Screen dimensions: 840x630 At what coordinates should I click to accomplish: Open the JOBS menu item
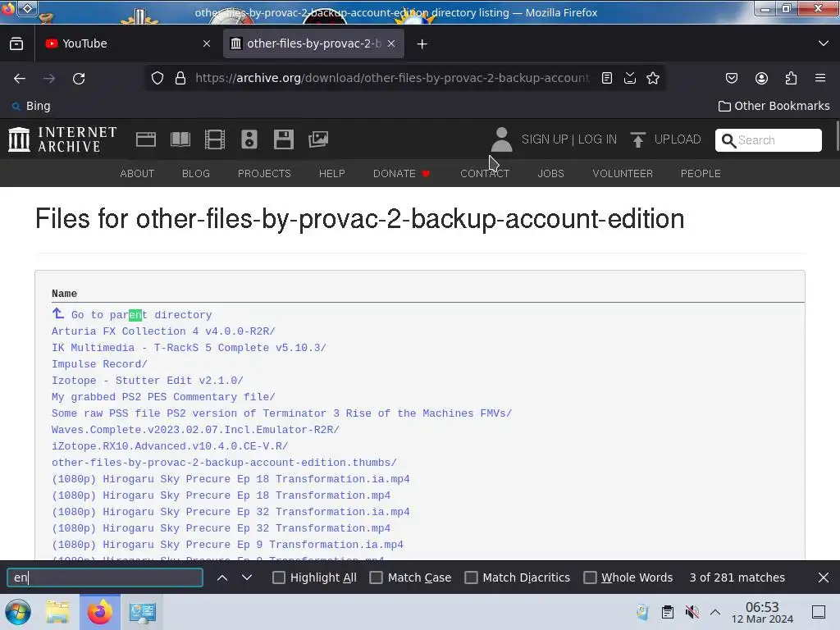(x=550, y=174)
